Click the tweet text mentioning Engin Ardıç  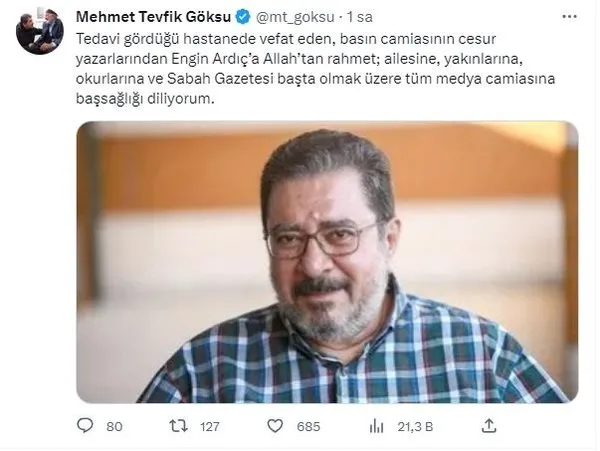click(x=316, y=69)
